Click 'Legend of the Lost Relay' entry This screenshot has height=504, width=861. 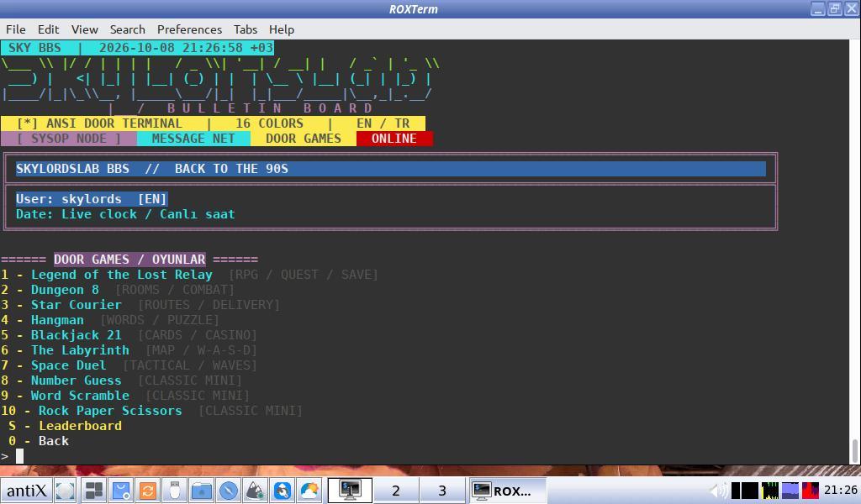[121, 275]
